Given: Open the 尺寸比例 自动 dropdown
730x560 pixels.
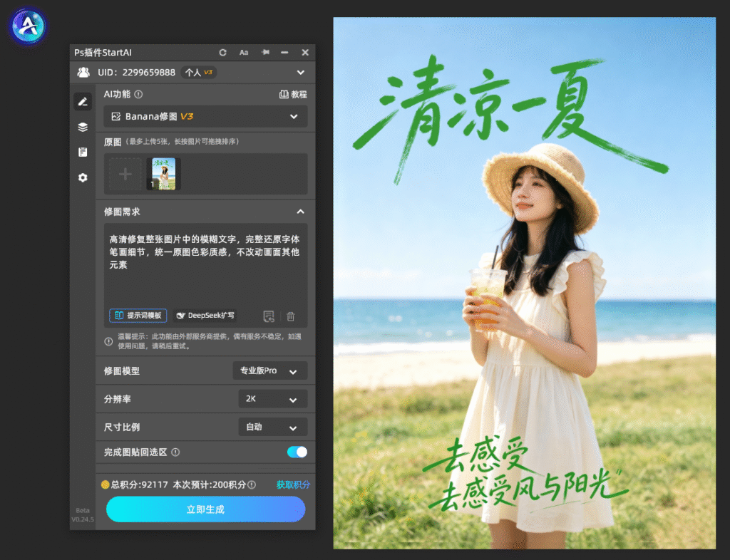Looking at the screenshot, I should coord(273,427).
